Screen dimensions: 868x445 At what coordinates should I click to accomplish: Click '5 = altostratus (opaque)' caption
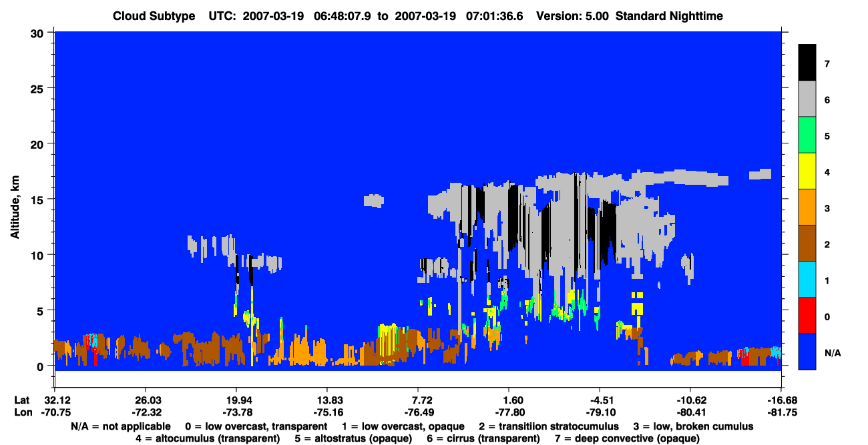coord(354,438)
